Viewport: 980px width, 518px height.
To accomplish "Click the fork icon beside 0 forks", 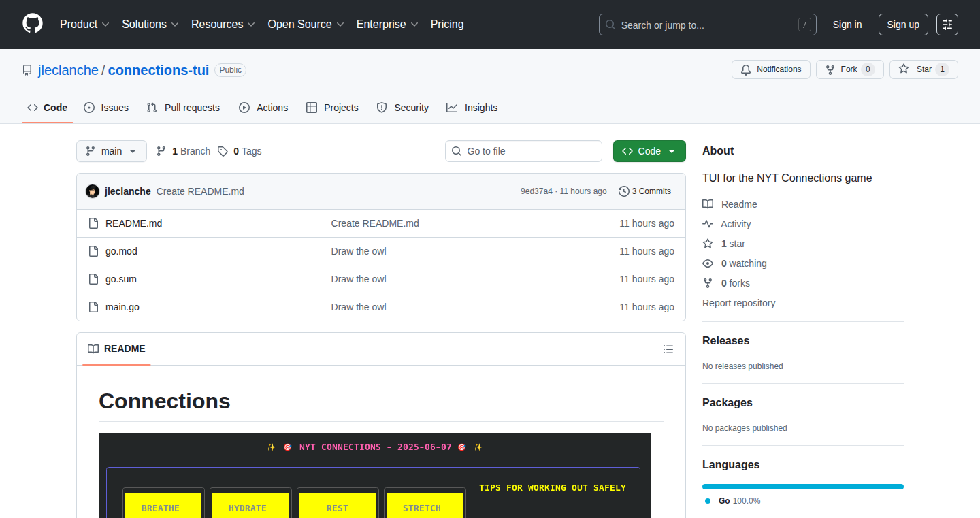I will [x=708, y=283].
